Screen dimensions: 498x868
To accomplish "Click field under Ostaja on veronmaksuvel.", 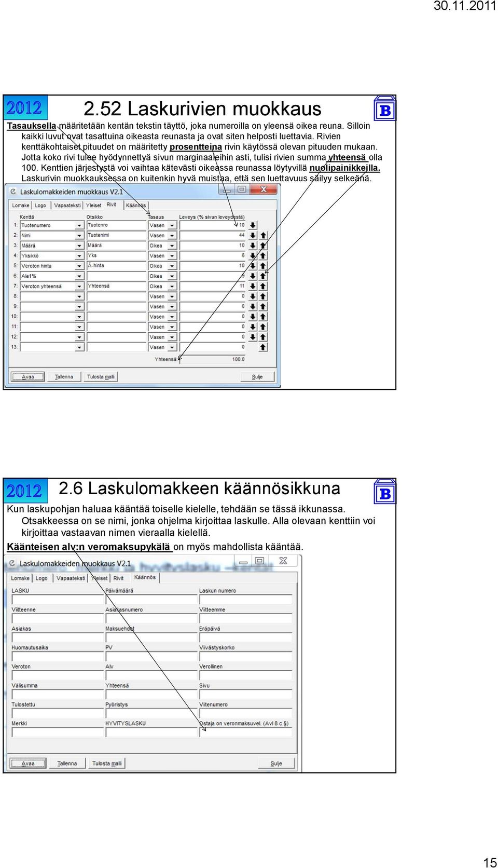I will (245, 733).
